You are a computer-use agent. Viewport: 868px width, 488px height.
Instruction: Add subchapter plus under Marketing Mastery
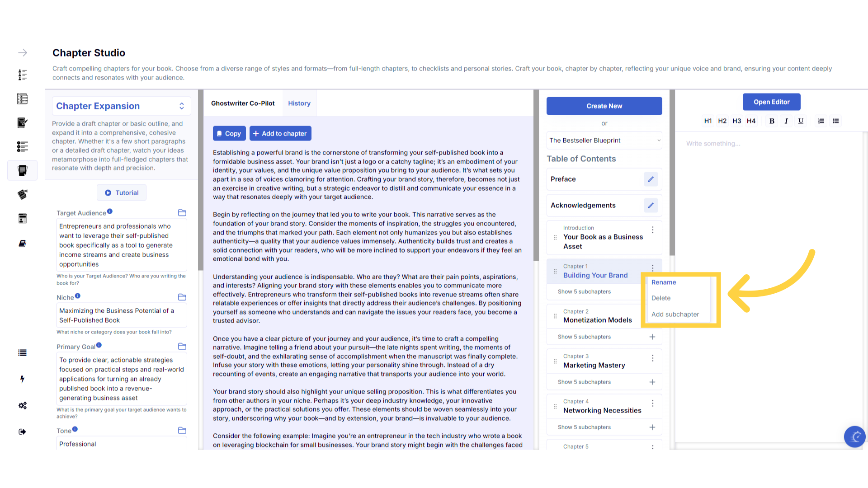[x=652, y=382]
